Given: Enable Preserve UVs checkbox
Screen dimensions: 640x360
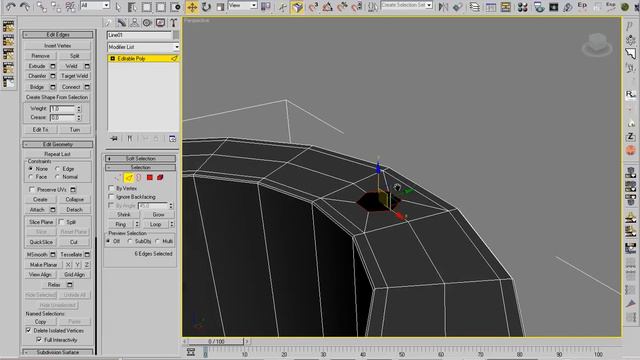Looking at the screenshot, I should 32,189.
